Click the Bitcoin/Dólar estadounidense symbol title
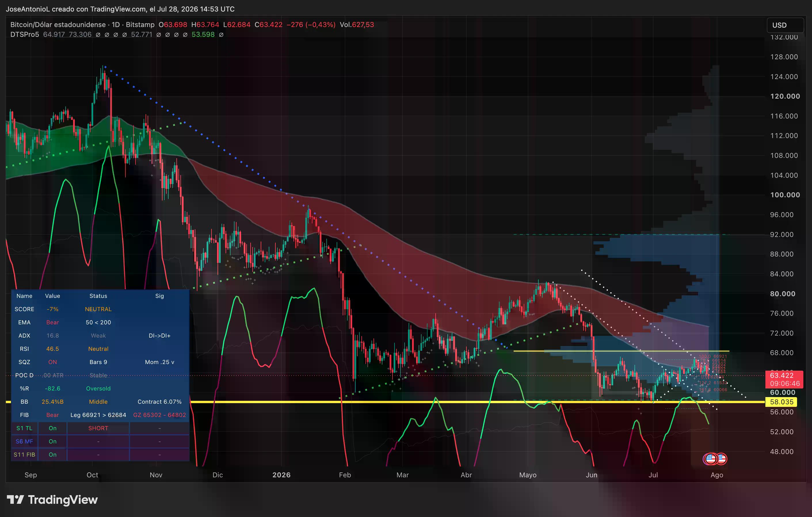 pyautogui.click(x=58, y=25)
